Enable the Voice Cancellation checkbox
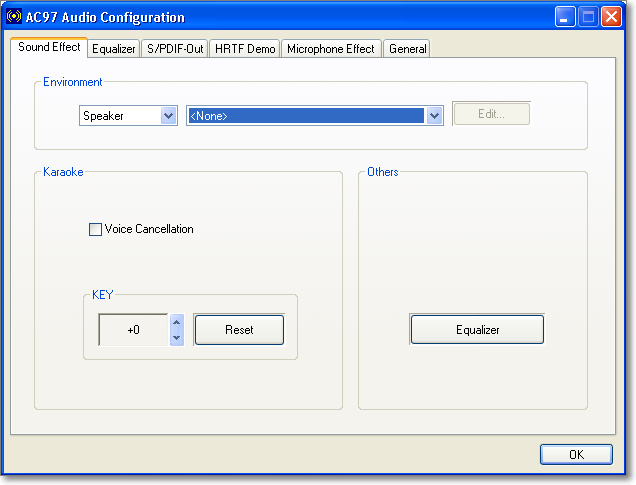Viewport: 636px width, 485px height. point(95,230)
